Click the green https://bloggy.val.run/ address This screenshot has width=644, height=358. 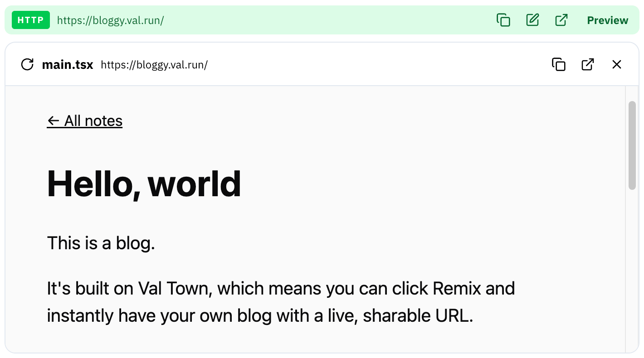[x=110, y=20]
